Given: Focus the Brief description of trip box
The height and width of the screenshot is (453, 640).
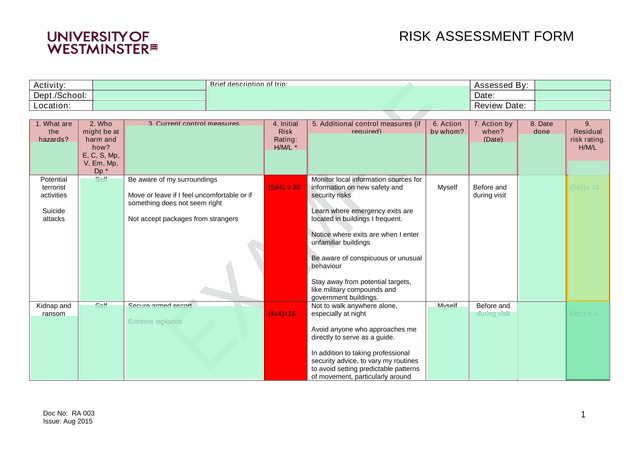Looking at the screenshot, I should pyautogui.click(x=337, y=98).
